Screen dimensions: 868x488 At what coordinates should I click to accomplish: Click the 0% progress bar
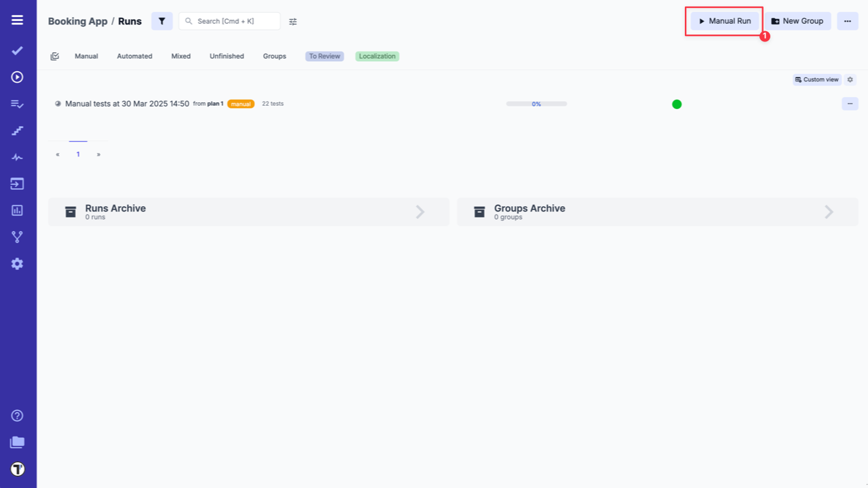click(536, 104)
